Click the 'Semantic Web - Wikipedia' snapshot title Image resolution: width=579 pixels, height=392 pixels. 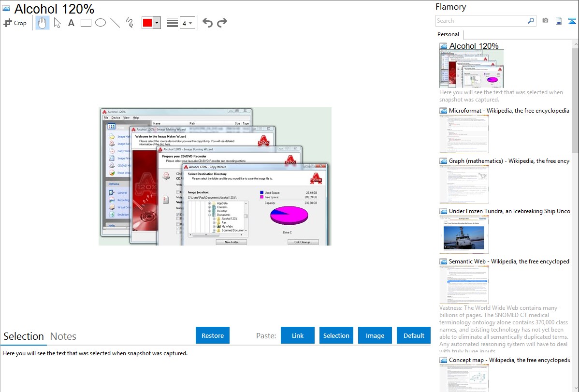pyautogui.click(x=509, y=261)
